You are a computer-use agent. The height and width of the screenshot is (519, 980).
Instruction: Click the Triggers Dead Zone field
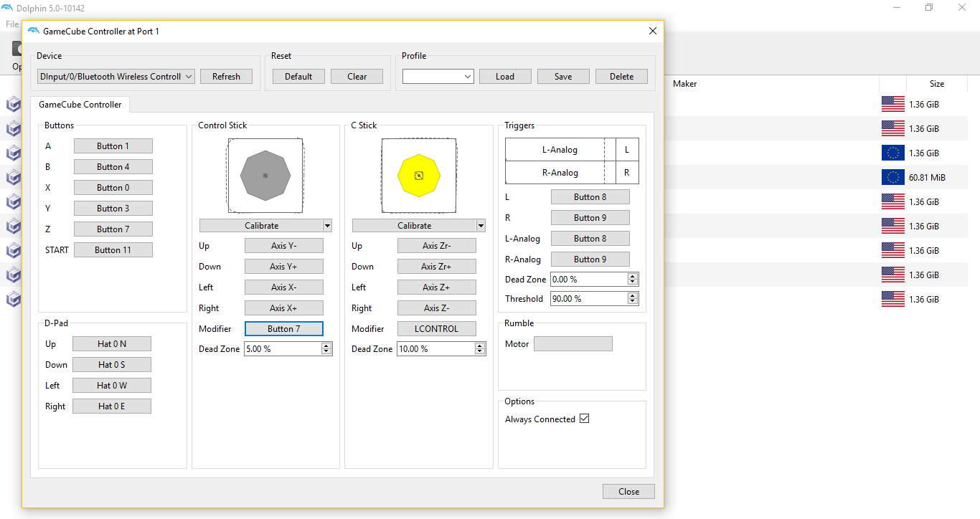tap(588, 279)
